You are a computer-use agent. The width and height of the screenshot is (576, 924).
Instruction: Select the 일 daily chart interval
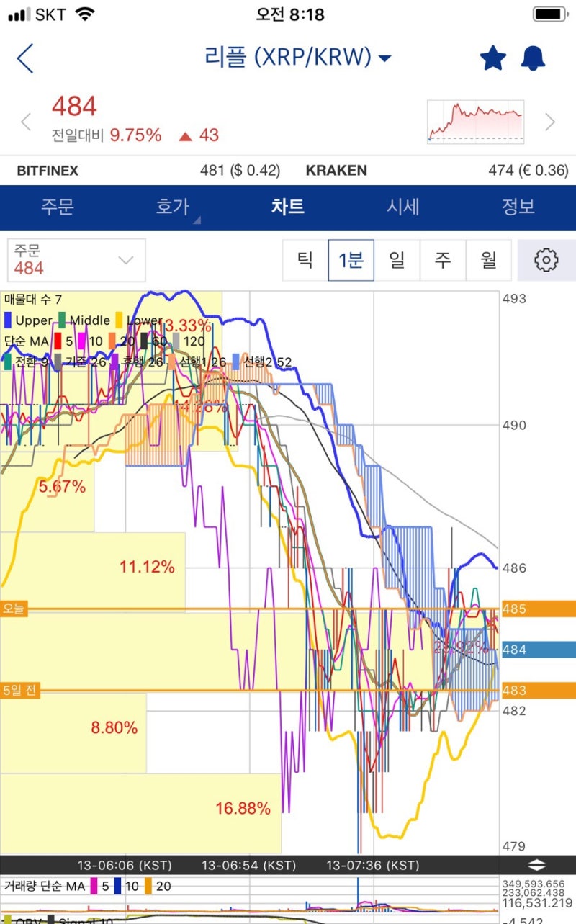pyautogui.click(x=397, y=261)
